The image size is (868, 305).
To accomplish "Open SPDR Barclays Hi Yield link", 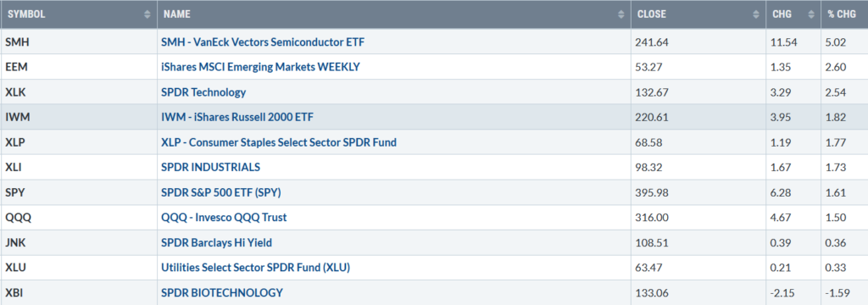I will (x=216, y=242).
